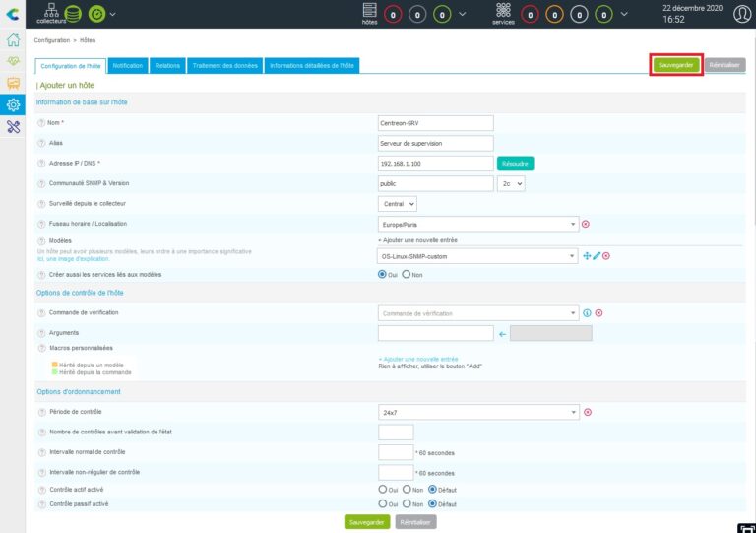Select Oui for Contrôle passif activé

[383, 503]
